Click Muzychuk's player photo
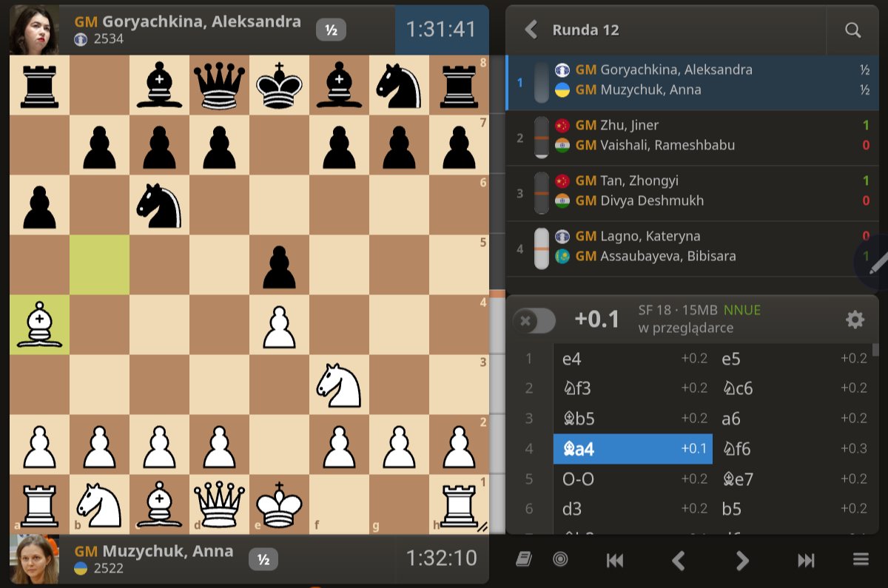 click(x=34, y=559)
